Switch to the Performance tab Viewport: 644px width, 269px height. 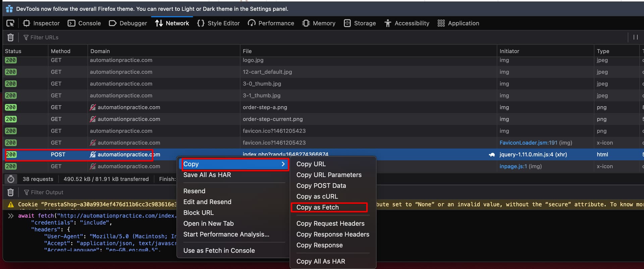[271, 23]
